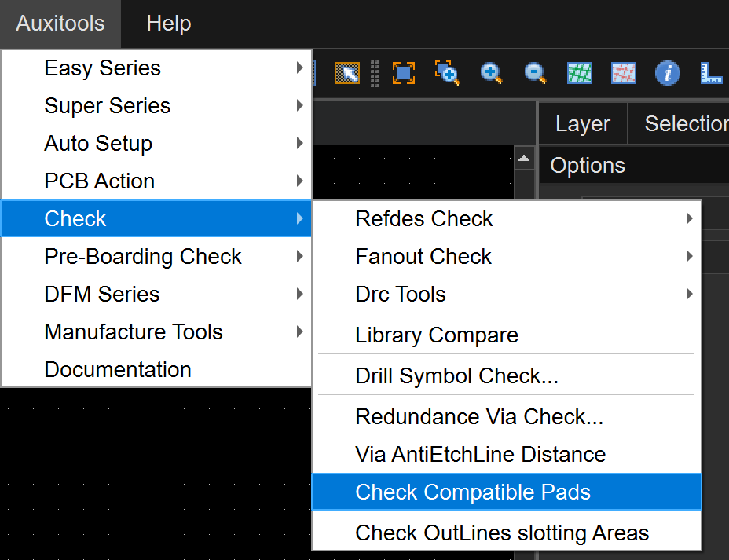The height and width of the screenshot is (560, 729).
Task: Click the select-arrow tool icon in toolbar
Action: coord(346,74)
